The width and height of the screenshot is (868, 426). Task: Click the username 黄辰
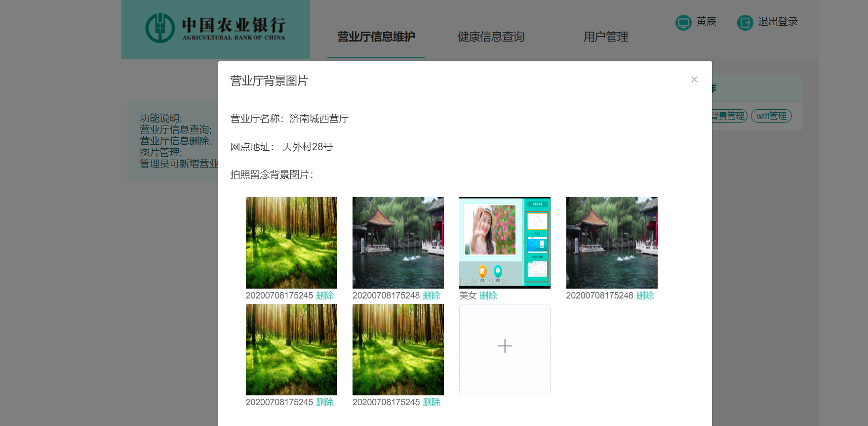pos(707,21)
